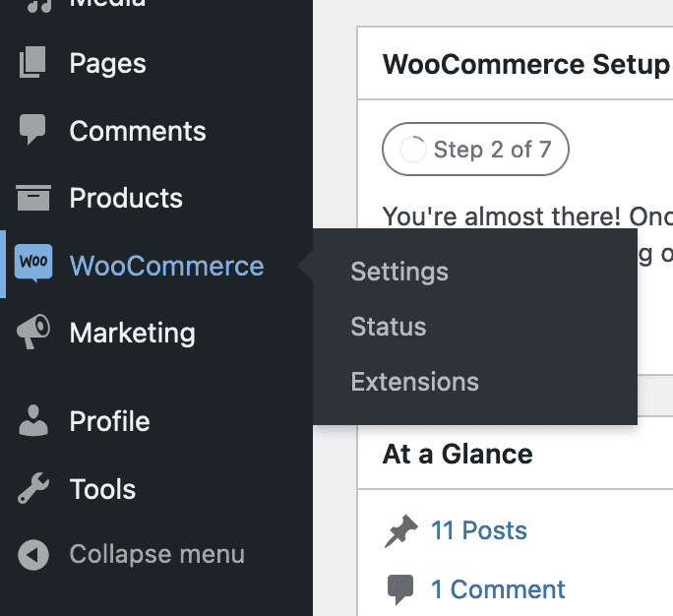The width and height of the screenshot is (673, 616).
Task: Click the Products archive box icon
Action: coord(32,198)
